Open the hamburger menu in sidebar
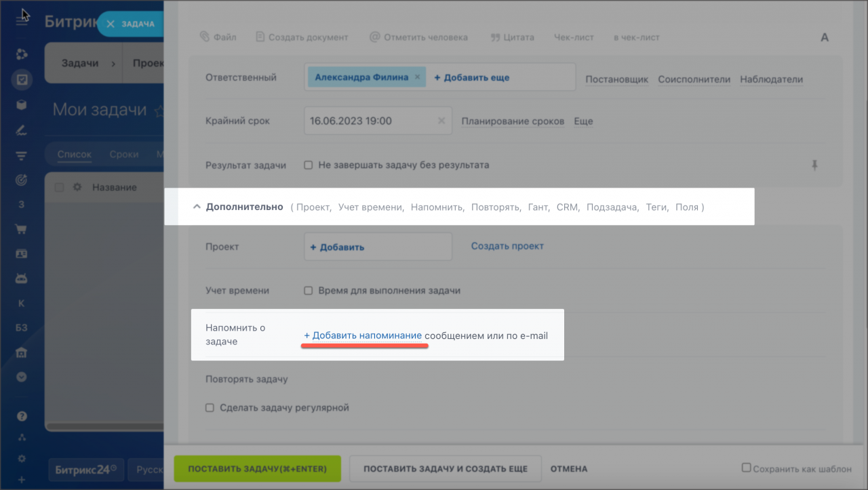 22,20
